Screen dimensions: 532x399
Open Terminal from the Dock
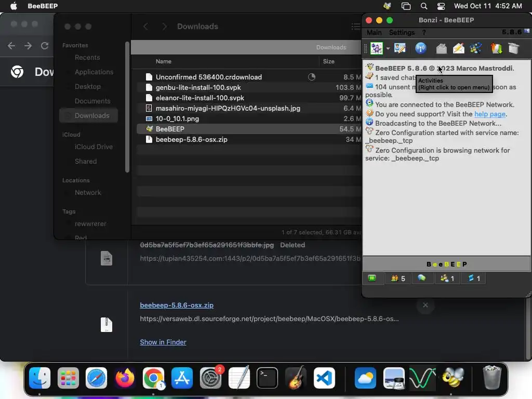268,378
